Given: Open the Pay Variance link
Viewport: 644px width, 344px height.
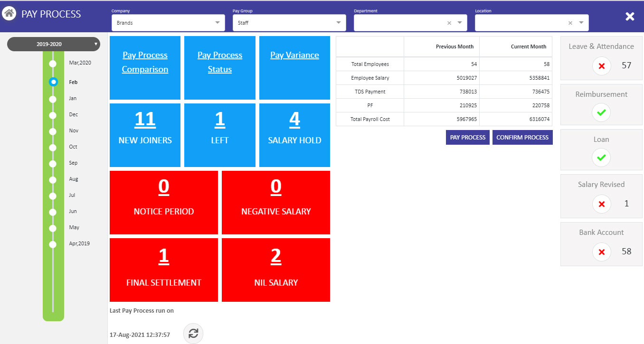Looking at the screenshot, I should [294, 55].
